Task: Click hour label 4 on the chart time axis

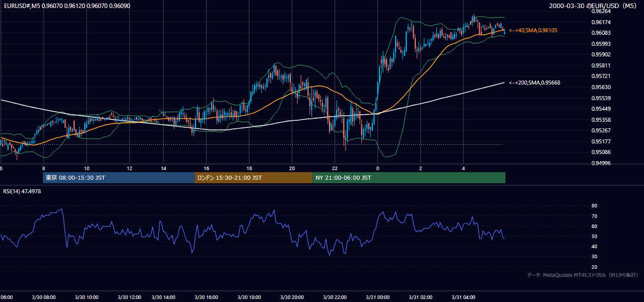Action: [x=463, y=168]
